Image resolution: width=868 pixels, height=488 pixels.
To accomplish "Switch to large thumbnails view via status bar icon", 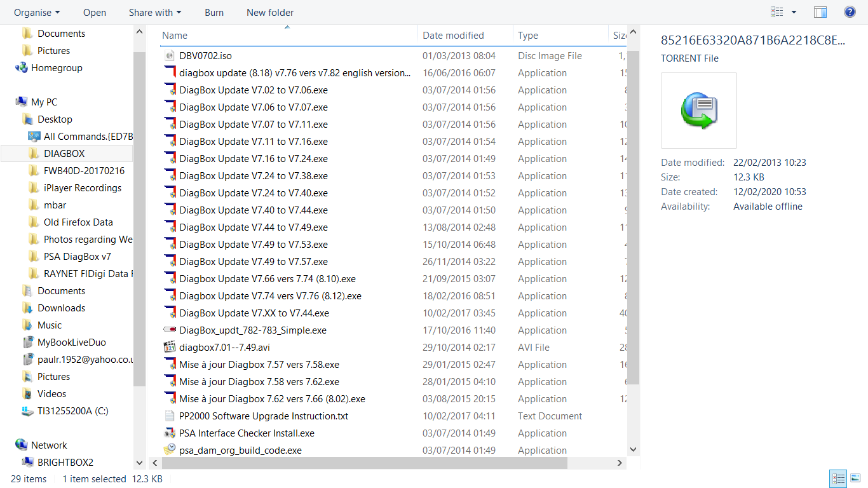I will [x=855, y=478].
